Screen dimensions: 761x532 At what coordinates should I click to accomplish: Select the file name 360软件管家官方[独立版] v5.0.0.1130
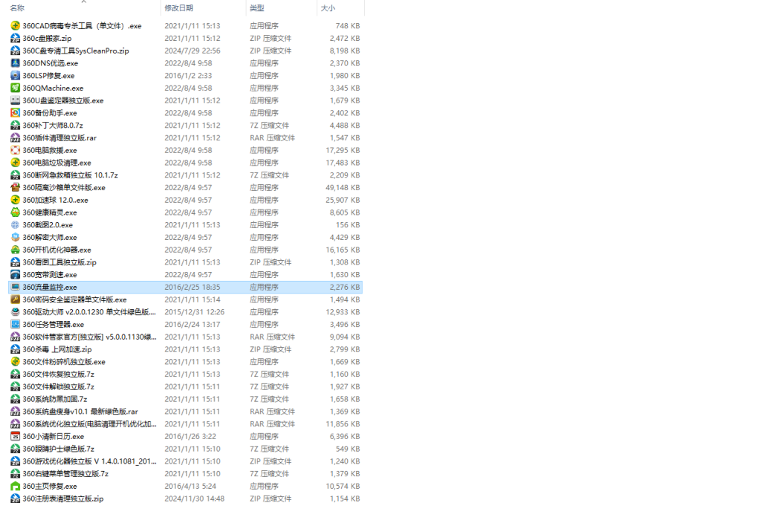(x=89, y=337)
